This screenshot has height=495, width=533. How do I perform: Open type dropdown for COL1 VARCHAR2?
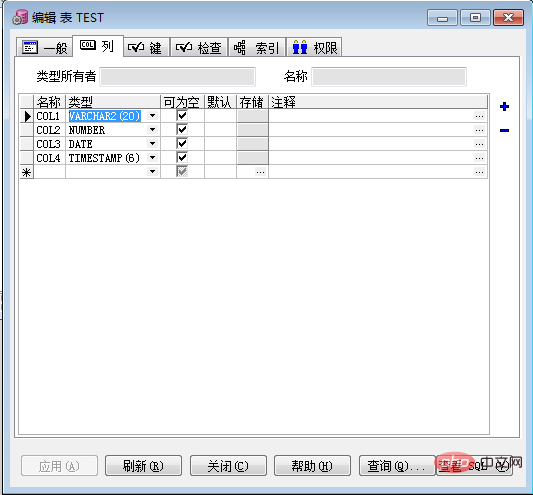pos(153,116)
